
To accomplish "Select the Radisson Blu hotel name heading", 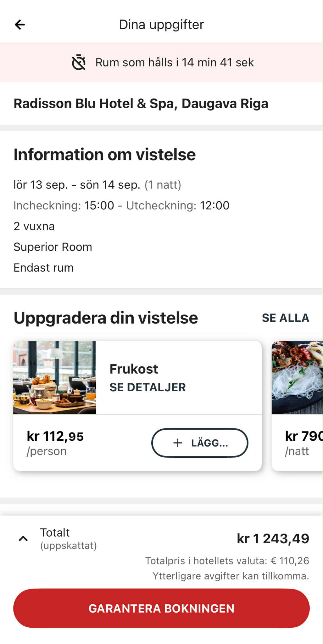I will (141, 104).
